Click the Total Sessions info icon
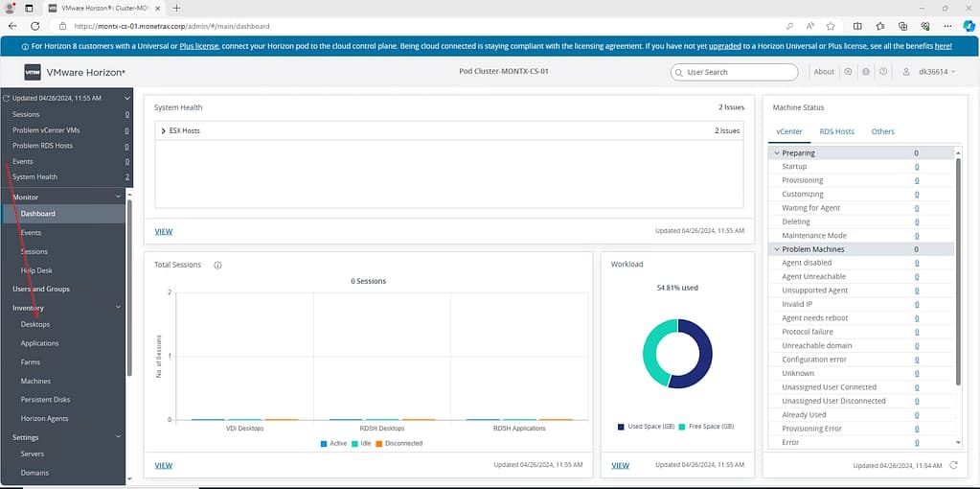Viewport: 980px width, 489px height. [x=217, y=265]
